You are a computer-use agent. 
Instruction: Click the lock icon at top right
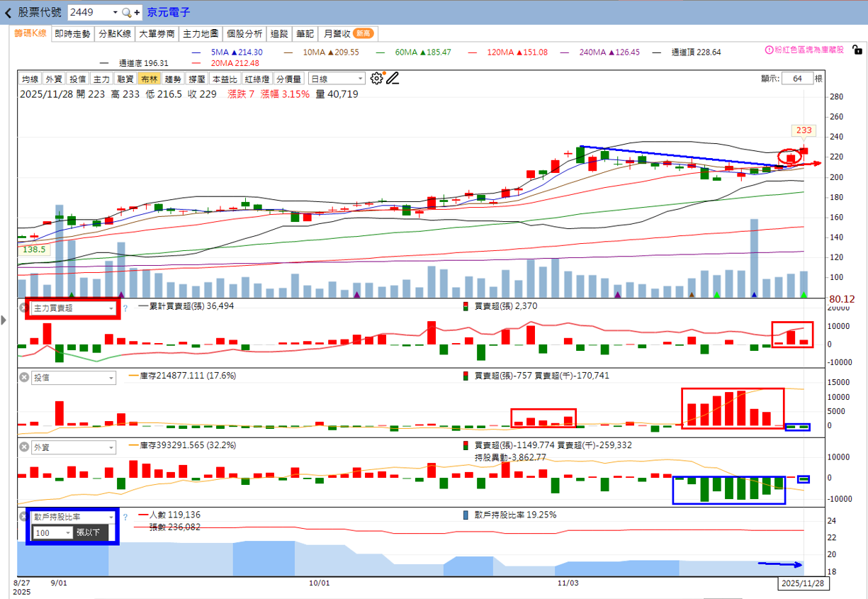[x=857, y=50]
